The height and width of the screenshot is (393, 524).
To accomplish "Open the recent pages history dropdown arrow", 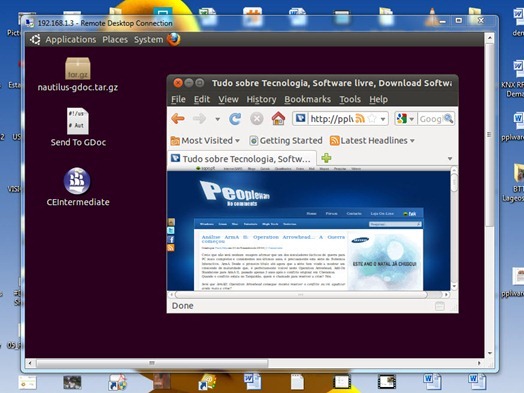I will (x=218, y=119).
